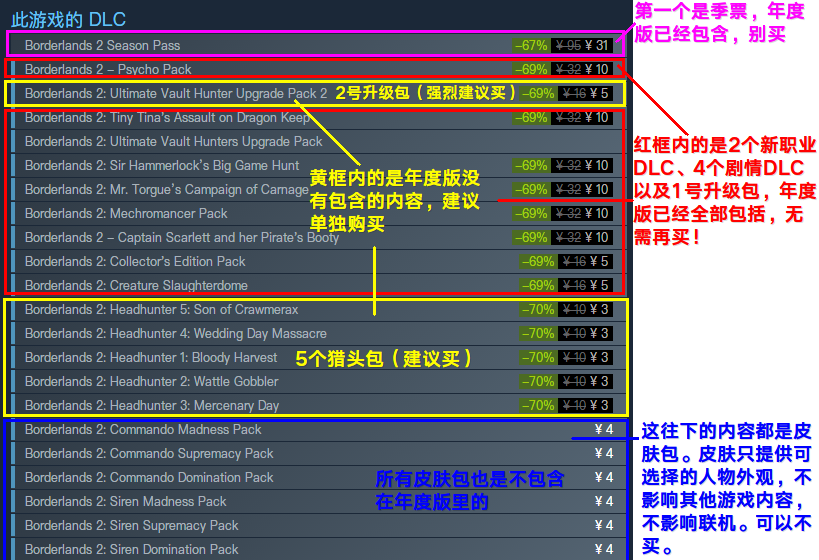Open Commando Supremacy Pack row
819x560 pixels.
pos(319,454)
